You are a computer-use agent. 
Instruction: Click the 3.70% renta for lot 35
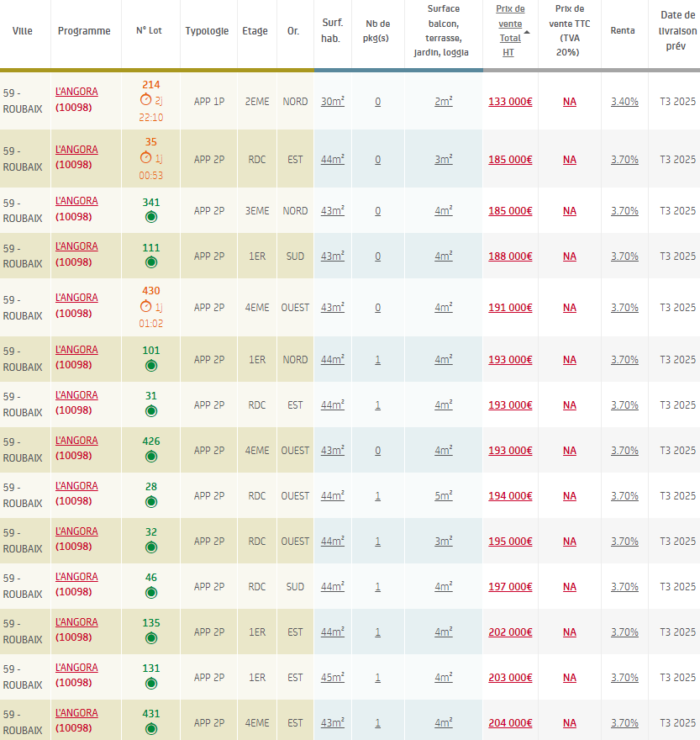[624, 160]
